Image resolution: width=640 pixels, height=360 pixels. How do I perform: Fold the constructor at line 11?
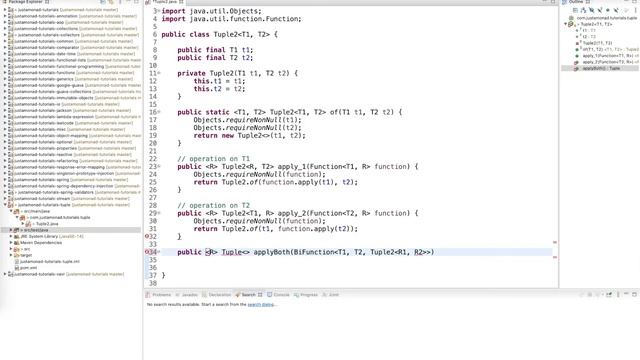[159, 73]
